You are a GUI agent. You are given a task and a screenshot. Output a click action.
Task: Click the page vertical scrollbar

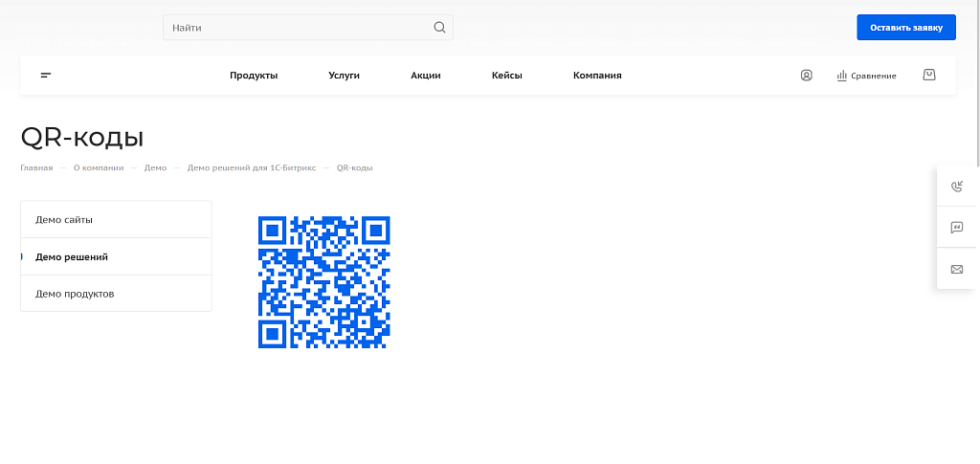[977, 81]
